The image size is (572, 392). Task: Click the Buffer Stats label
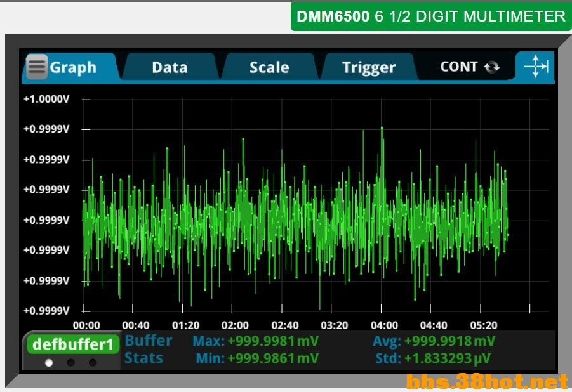click(x=147, y=350)
